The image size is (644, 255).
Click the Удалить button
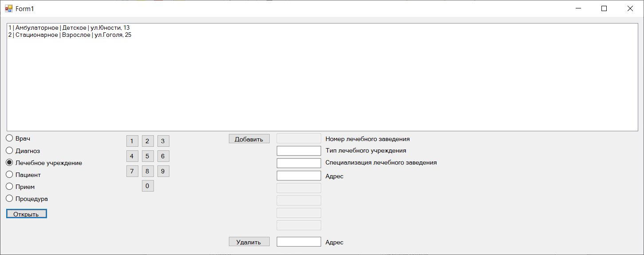(249, 242)
